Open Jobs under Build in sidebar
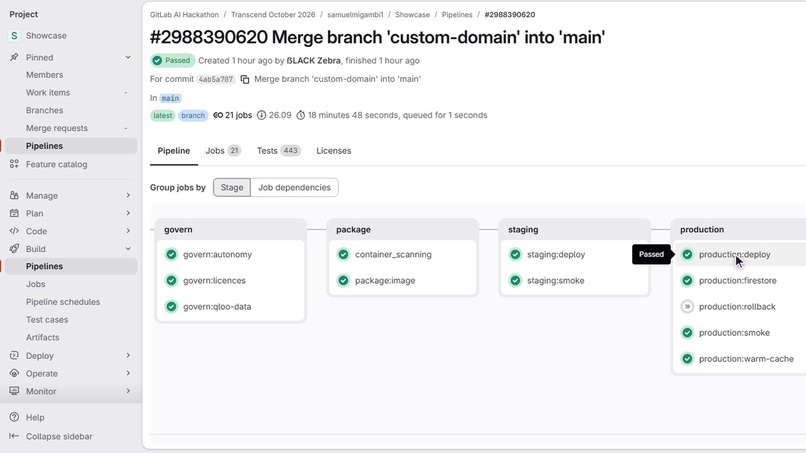This screenshot has width=806, height=453. 35,284
